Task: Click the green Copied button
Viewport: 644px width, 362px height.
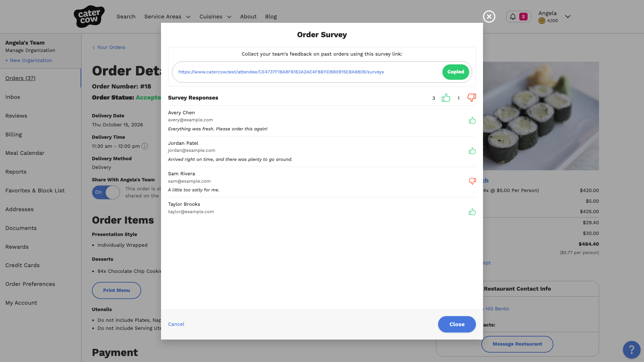Action: click(455, 72)
